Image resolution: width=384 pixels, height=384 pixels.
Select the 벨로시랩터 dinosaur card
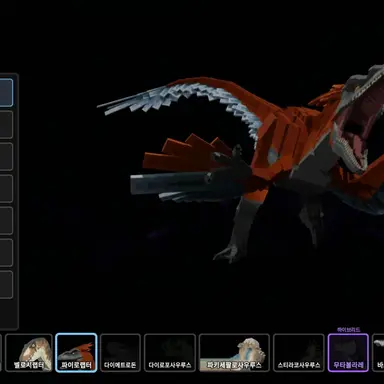29,353
